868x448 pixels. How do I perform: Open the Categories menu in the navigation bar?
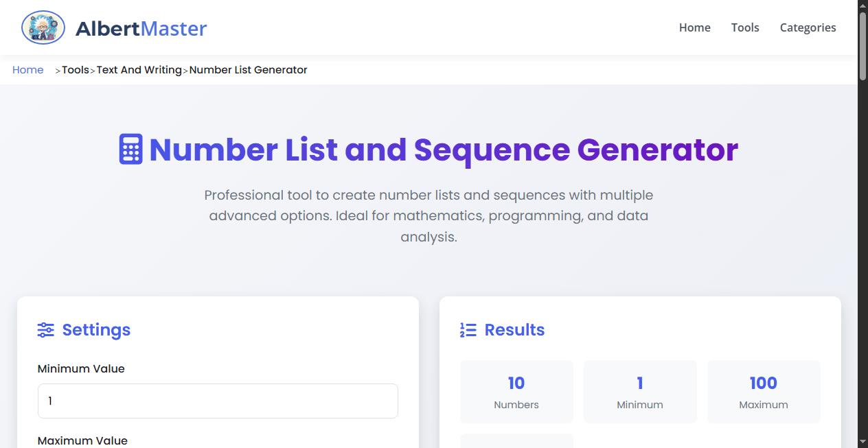808,27
